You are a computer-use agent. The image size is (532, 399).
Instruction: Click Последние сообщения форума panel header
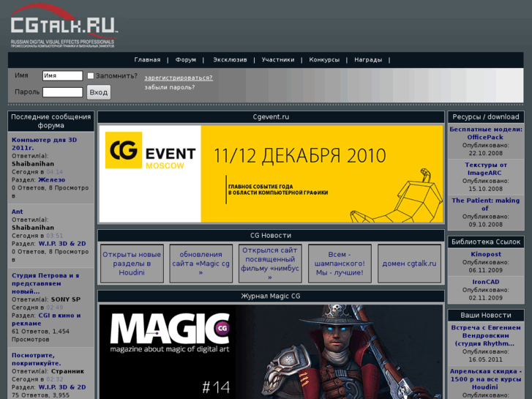point(51,121)
